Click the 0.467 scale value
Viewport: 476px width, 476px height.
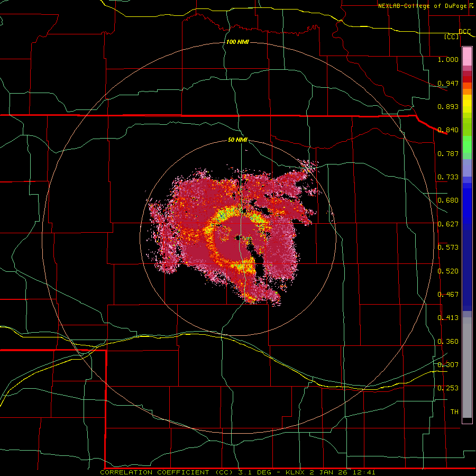click(x=448, y=295)
